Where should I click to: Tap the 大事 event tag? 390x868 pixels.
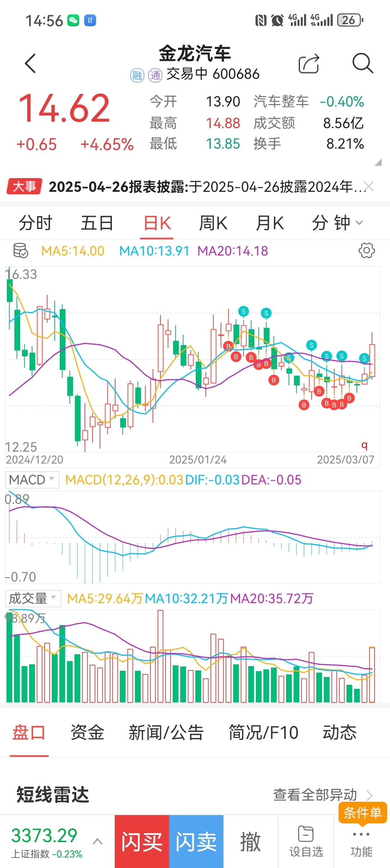pos(24,186)
